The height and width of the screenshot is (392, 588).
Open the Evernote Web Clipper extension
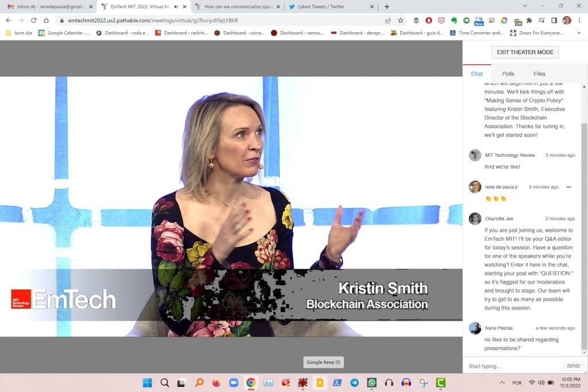(x=452, y=20)
